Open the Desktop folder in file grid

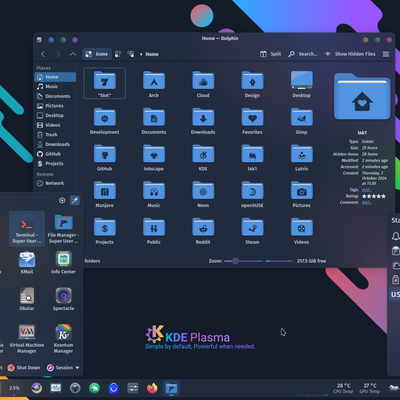pos(302,84)
